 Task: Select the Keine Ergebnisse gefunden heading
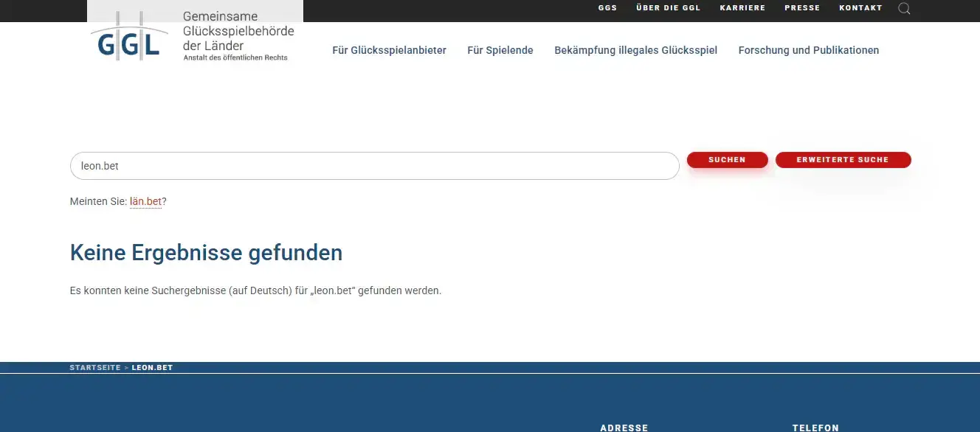pos(206,253)
